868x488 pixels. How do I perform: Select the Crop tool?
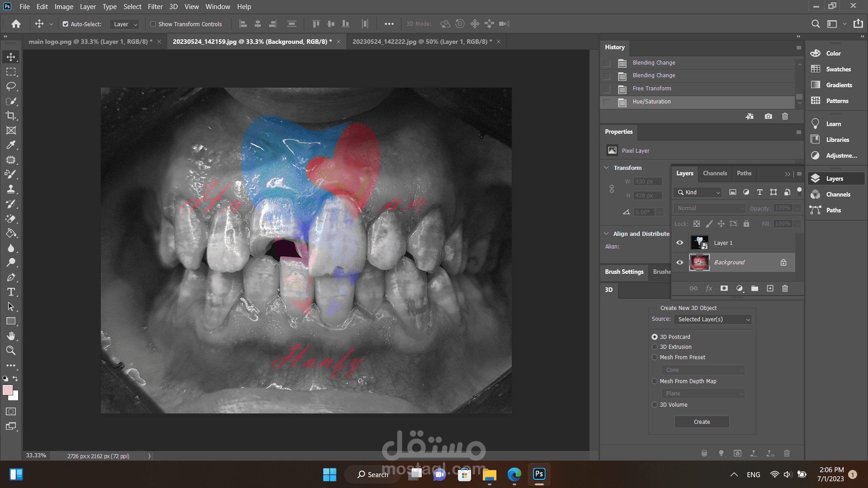click(11, 116)
